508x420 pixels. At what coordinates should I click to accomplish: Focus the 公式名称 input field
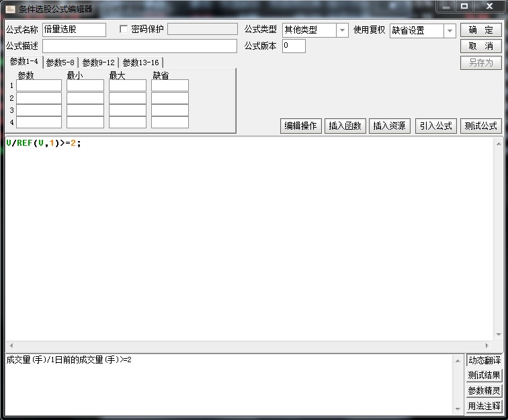pyautogui.click(x=74, y=30)
